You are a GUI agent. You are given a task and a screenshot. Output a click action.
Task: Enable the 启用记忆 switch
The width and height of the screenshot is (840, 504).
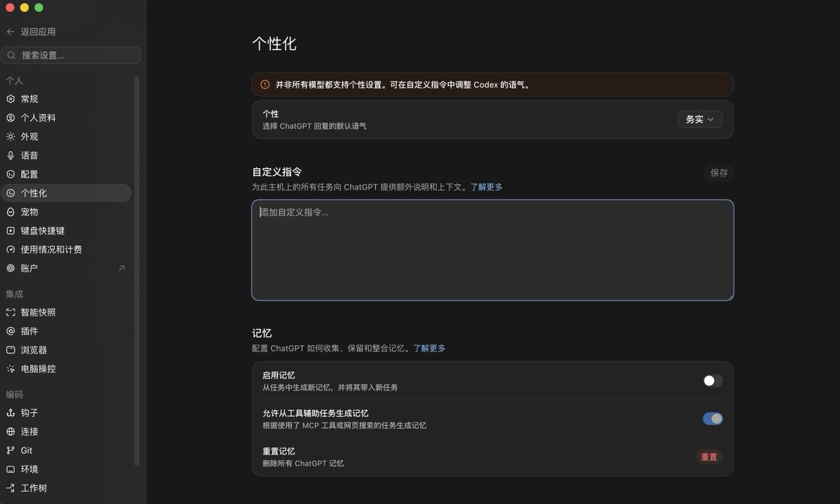point(713,381)
